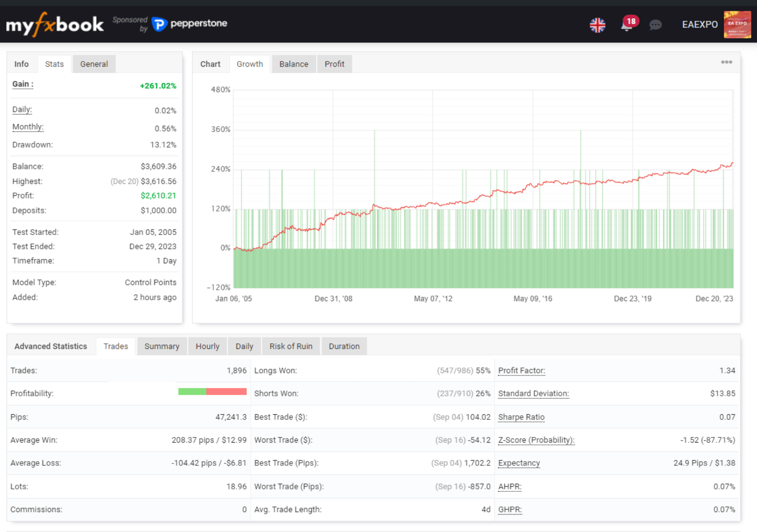Image resolution: width=757 pixels, height=532 pixels.
Task: Click the 24.9 Pips / $1.38 expectancy
Action: [704, 463]
